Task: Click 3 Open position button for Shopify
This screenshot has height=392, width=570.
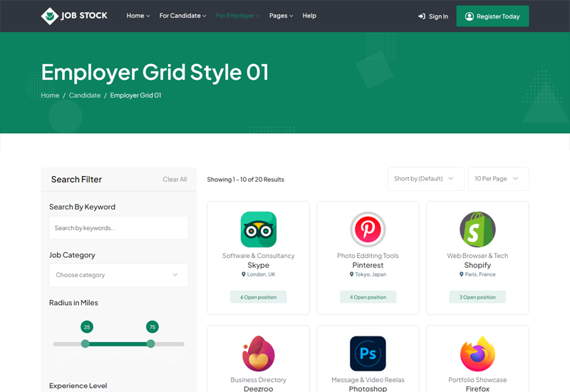Action: 477,297
